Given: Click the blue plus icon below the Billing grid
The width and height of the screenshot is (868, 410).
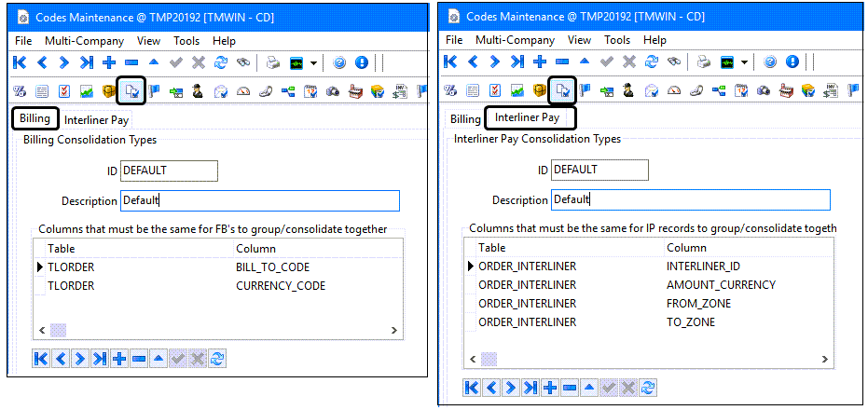Looking at the screenshot, I should click(x=118, y=359).
